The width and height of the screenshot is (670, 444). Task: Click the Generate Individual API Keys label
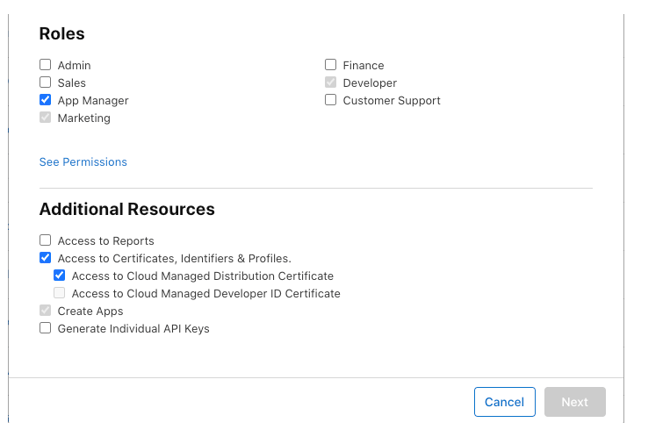(134, 329)
